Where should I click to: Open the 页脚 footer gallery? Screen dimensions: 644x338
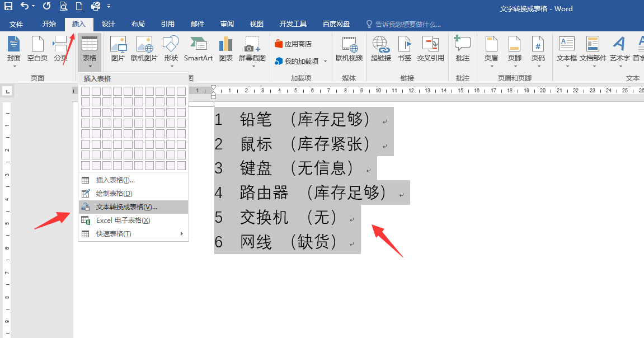(515, 51)
